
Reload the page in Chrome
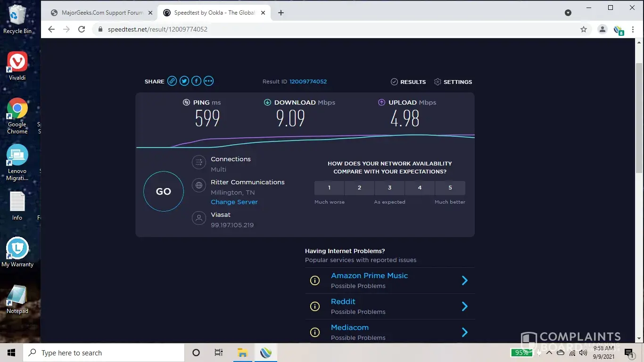click(x=82, y=29)
